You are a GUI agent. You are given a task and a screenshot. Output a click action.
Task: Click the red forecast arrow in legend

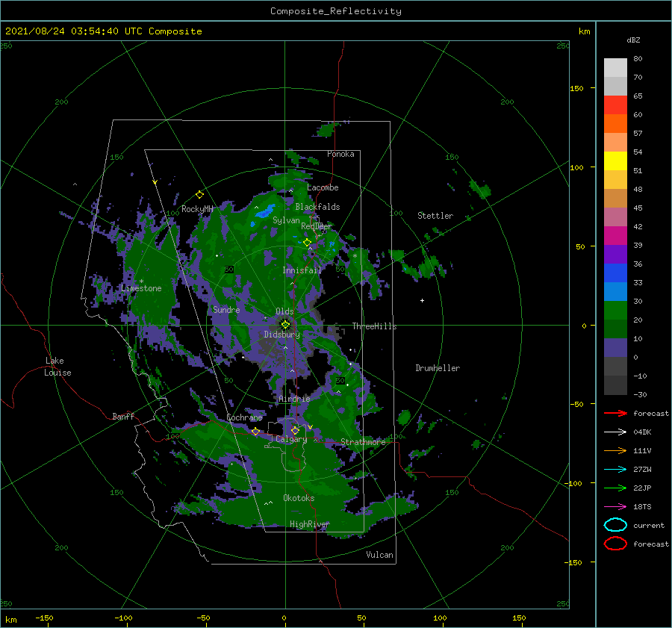click(615, 413)
